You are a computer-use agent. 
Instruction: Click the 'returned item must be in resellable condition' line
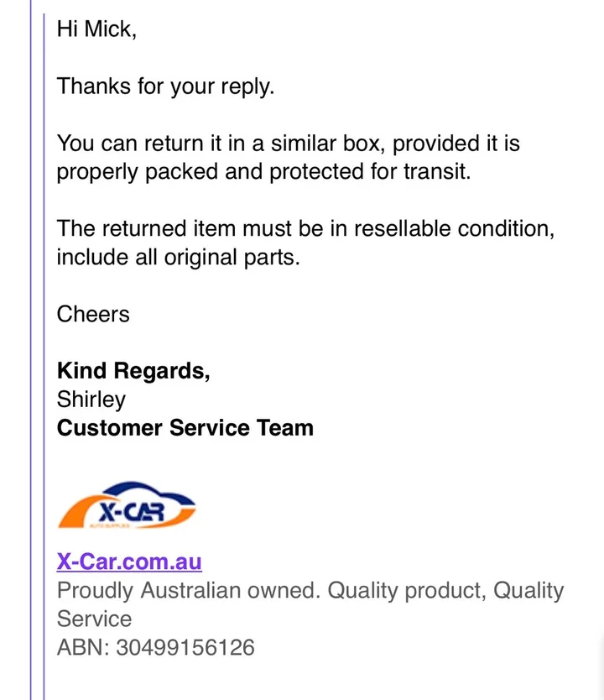click(x=305, y=228)
